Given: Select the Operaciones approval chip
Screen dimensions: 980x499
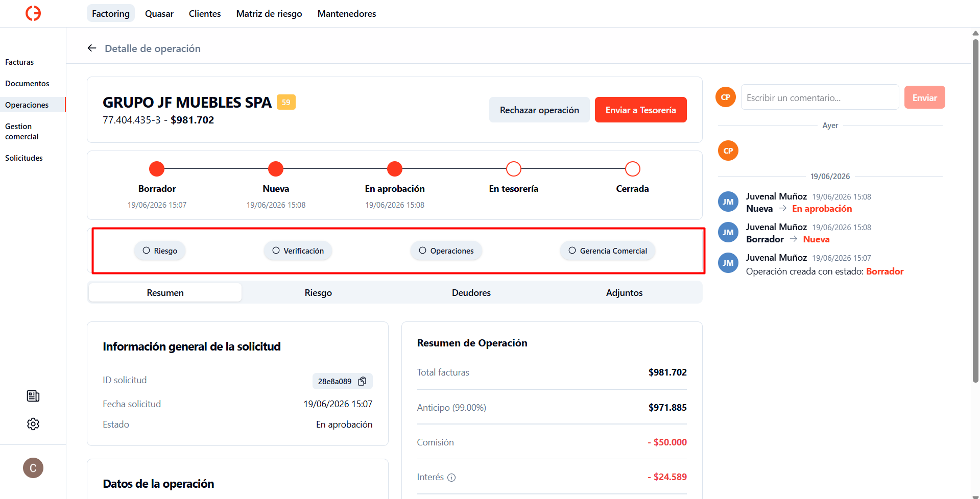Looking at the screenshot, I should (x=446, y=251).
